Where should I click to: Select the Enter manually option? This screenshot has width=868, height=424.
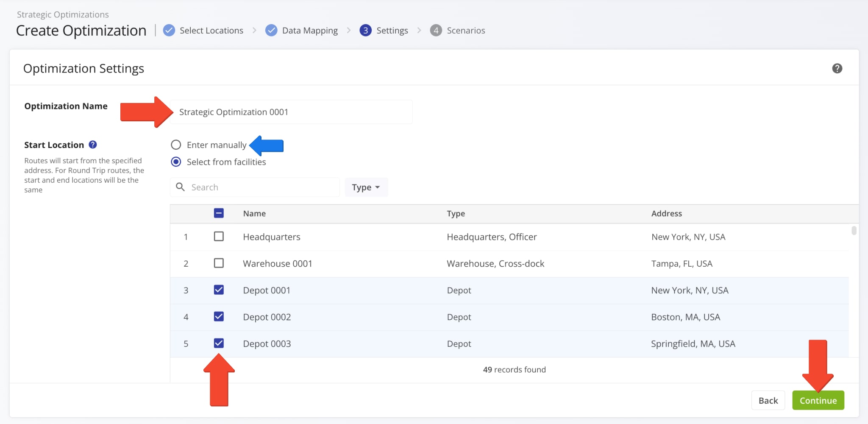[176, 145]
